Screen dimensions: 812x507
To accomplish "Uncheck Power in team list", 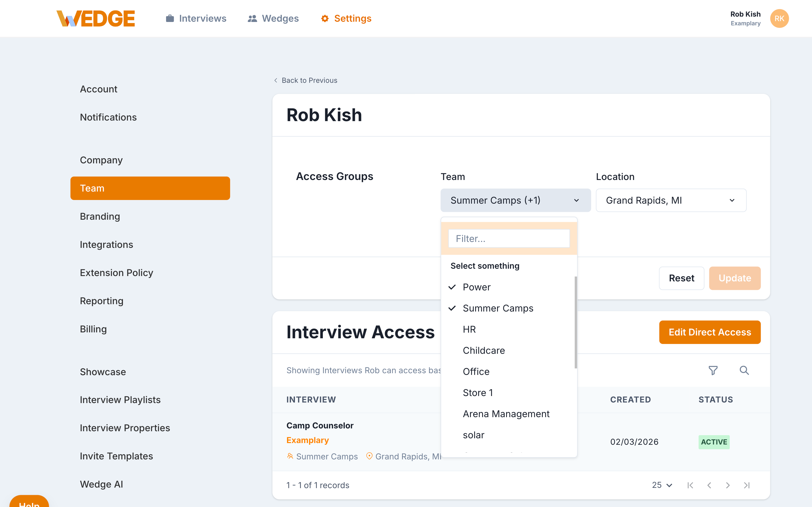I will tap(476, 287).
